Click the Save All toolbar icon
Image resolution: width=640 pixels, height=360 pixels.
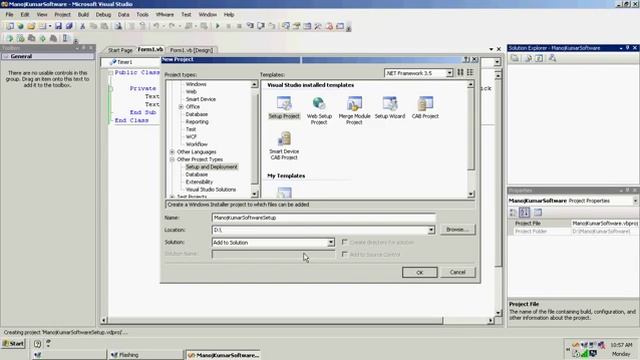click(x=69, y=26)
